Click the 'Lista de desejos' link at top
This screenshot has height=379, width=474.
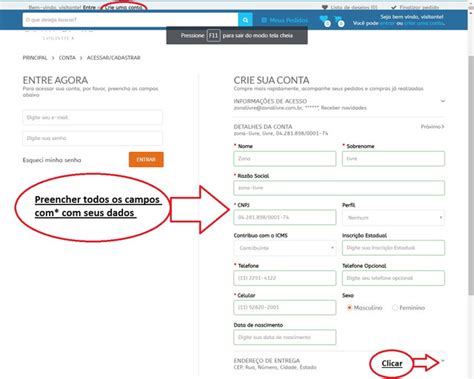pyautogui.click(x=354, y=7)
